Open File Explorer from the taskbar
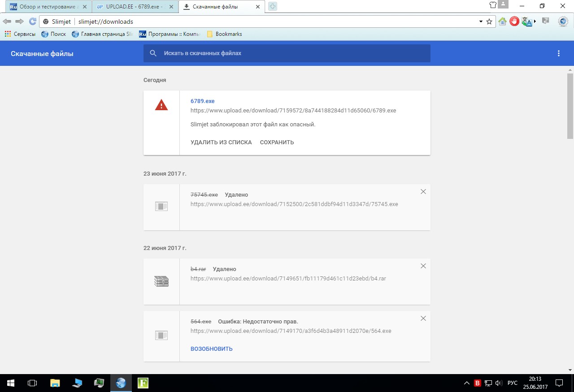 (x=55, y=383)
